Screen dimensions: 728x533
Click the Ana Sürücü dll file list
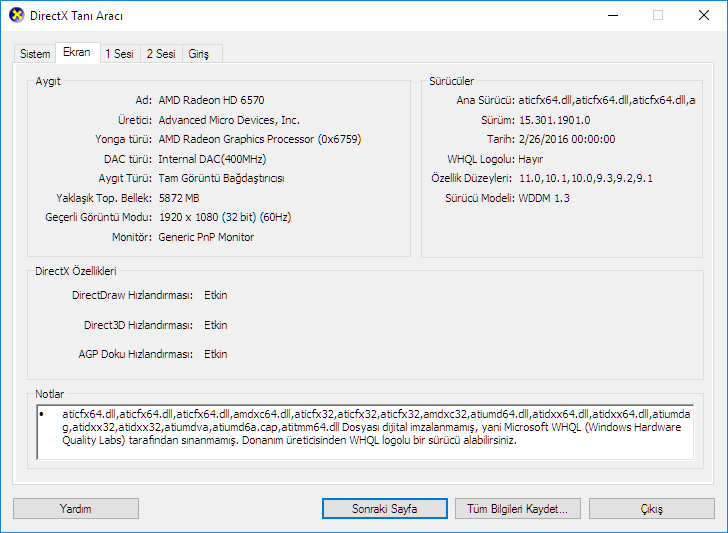[606, 100]
